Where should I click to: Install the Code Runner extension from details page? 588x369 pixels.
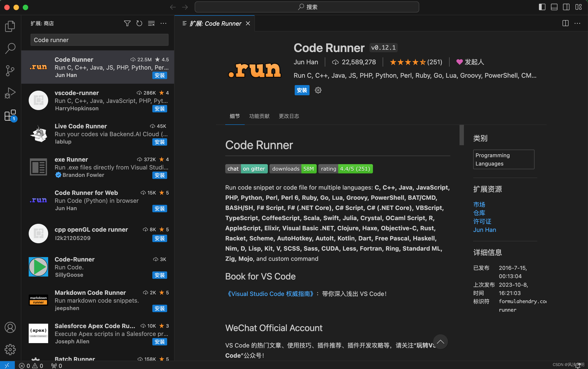302,90
